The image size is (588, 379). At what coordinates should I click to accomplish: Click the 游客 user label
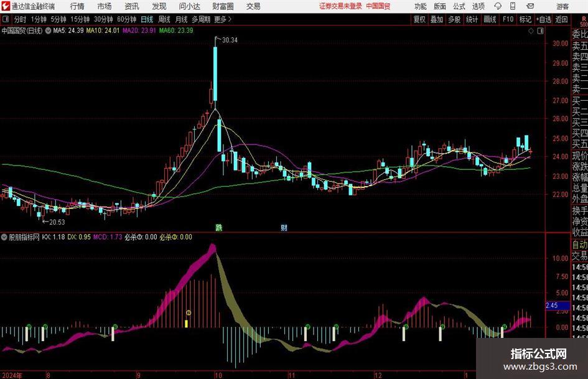[x=562, y=6]
